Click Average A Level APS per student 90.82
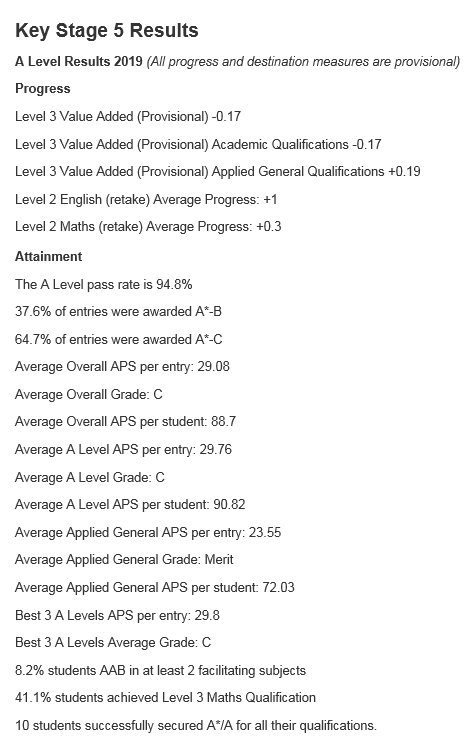 [130, 505]
